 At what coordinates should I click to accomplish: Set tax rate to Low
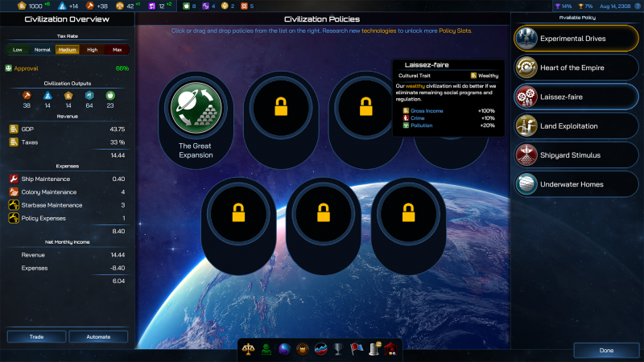coord(19,50)
